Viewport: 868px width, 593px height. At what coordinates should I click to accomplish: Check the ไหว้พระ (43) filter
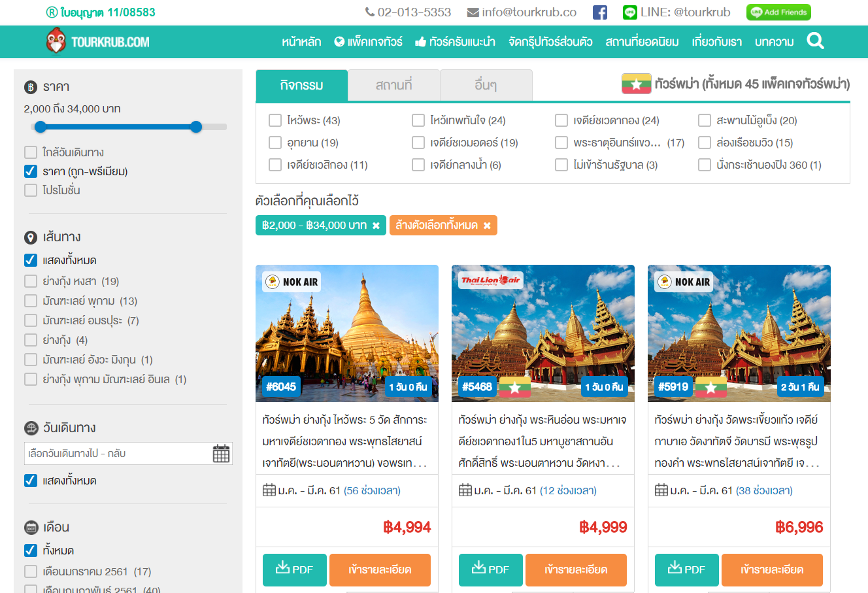(275, 120)
